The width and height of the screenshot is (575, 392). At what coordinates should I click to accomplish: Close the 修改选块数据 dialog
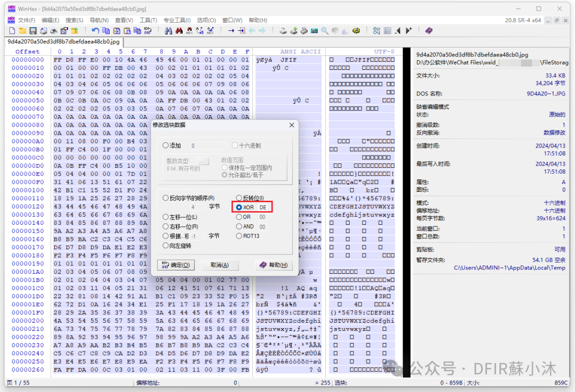[292, 125]
